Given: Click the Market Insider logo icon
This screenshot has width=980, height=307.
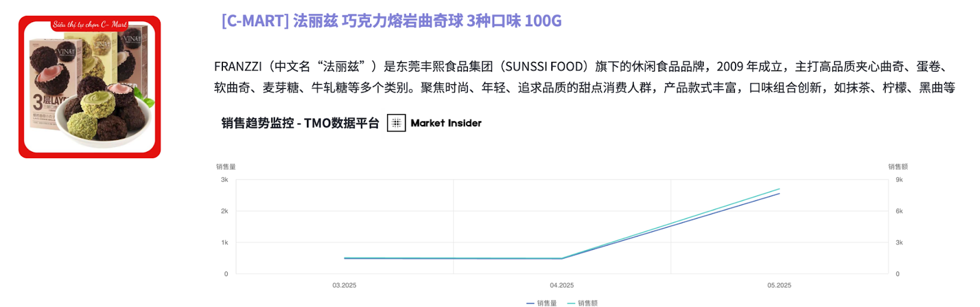Looking at the screenshot, I should pos(396,123).
